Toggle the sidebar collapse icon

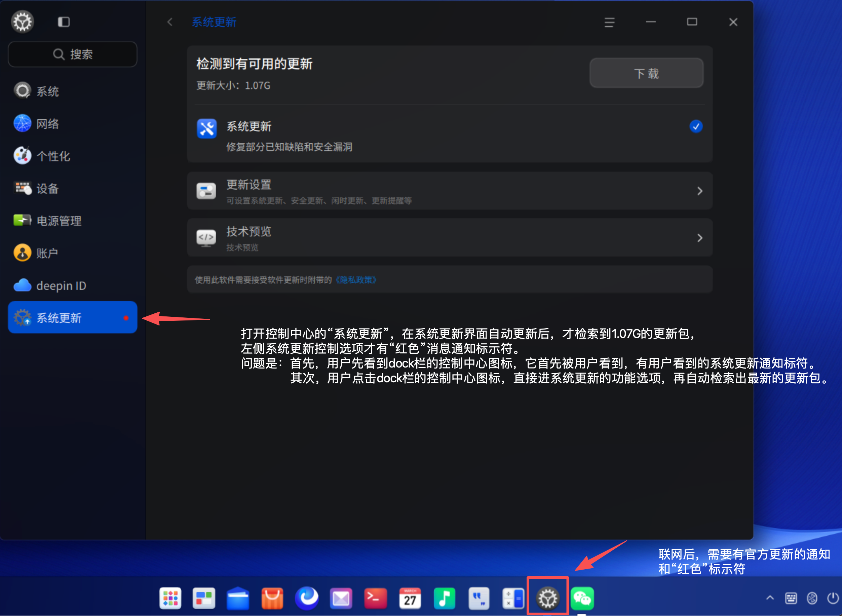pos(64,22)
